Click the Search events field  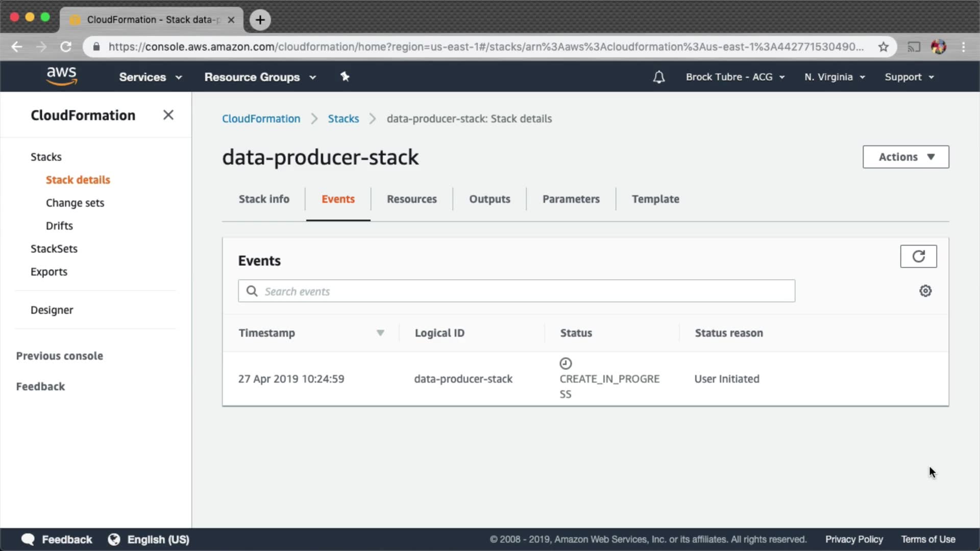click(516, 291)
